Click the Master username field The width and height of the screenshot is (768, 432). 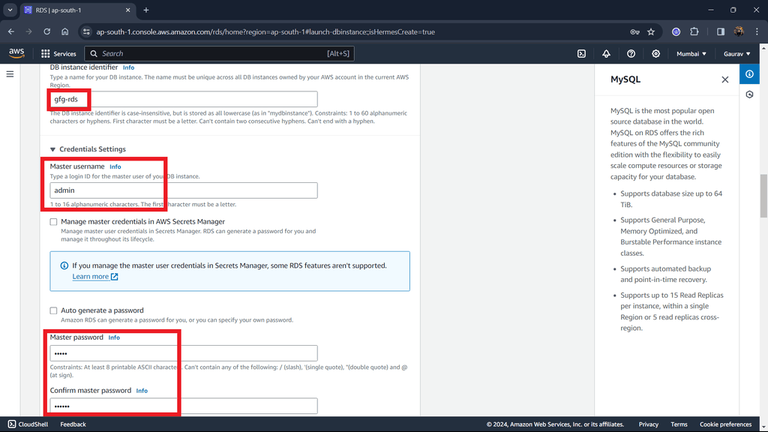183,190
